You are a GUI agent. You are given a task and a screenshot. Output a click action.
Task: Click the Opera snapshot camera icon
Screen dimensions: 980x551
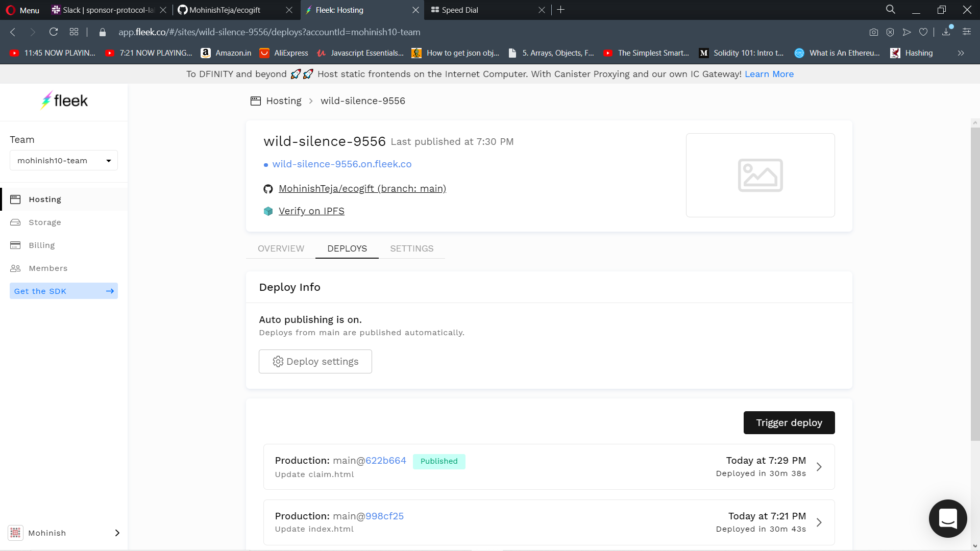tap(874, 32)
